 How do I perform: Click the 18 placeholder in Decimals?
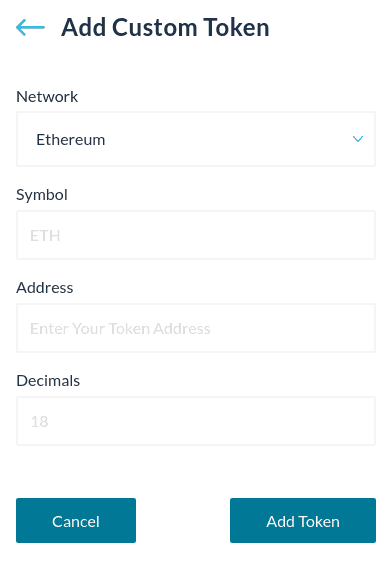(x=39, y=422)
